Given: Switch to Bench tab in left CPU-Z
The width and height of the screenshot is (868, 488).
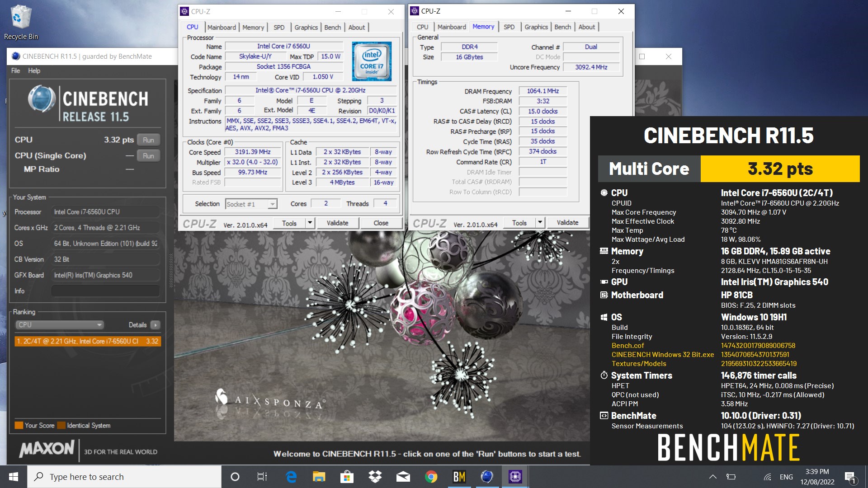Looking at the screenshot, I should 333,27.
